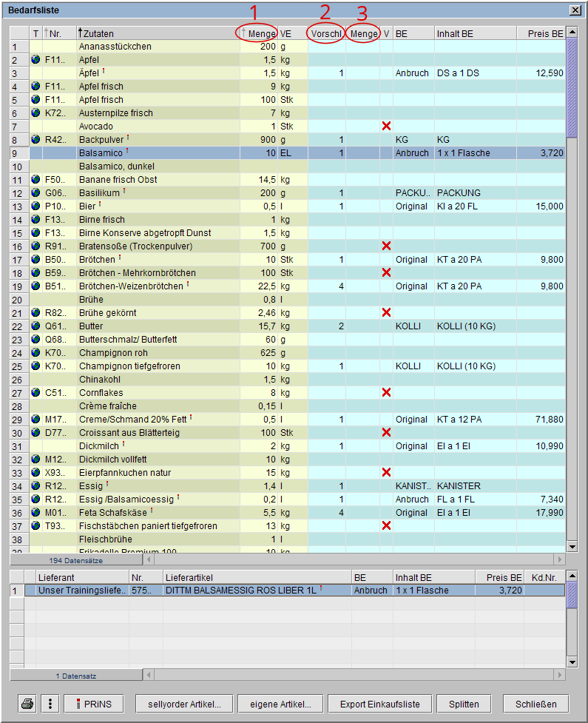Click the Splitten button

(x=464, y=704)
